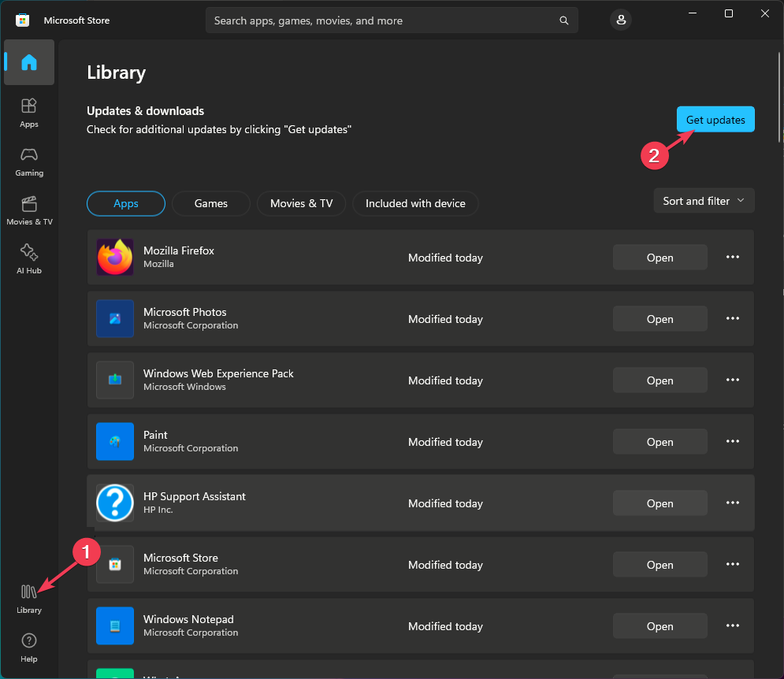784x679 pixels.
Task: Click the Microsoft Store app list icon
Action: tap(115, 565)
